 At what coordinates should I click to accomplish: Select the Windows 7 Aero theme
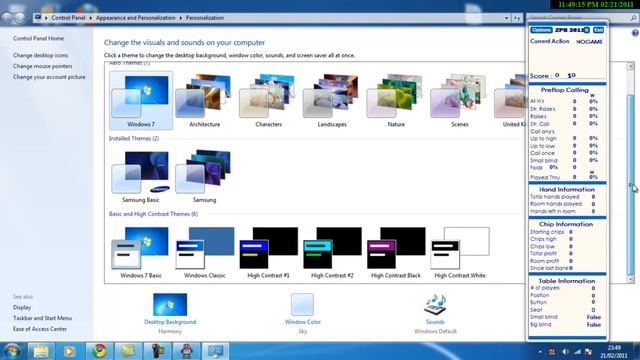tap(141, 100)
